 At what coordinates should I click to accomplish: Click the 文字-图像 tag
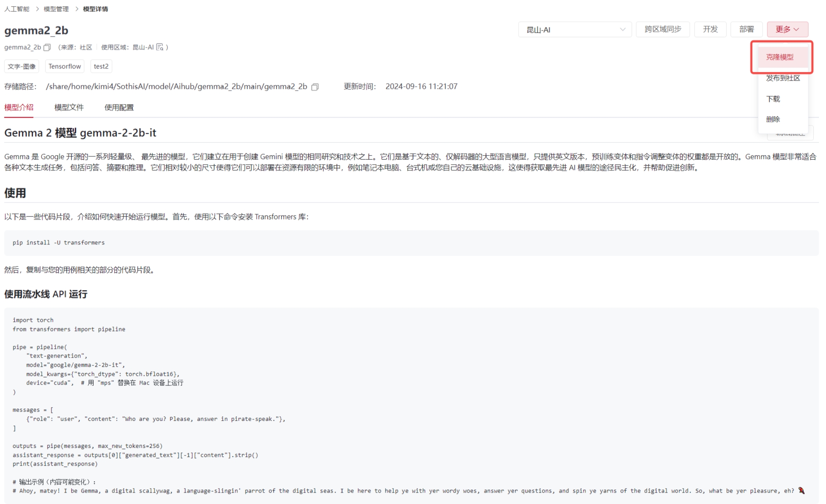tap(22, 66)
